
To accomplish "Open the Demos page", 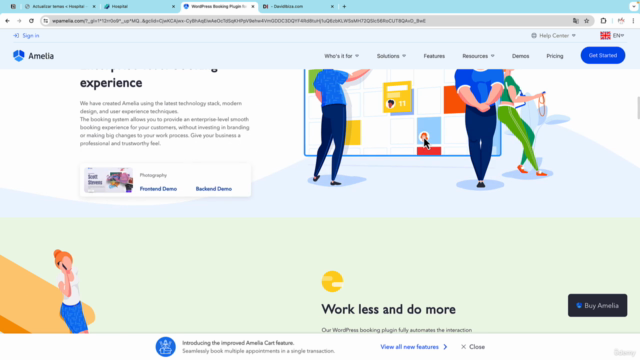I will 520,56.
